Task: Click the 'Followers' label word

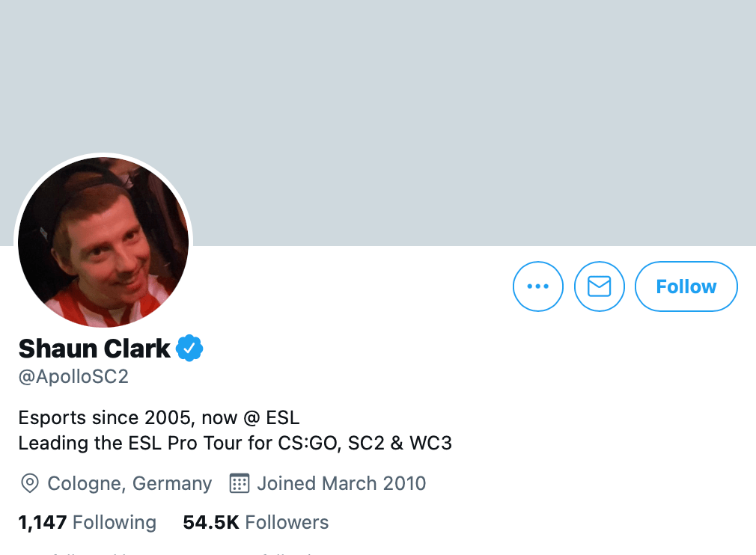Action: tap(287, 522)
